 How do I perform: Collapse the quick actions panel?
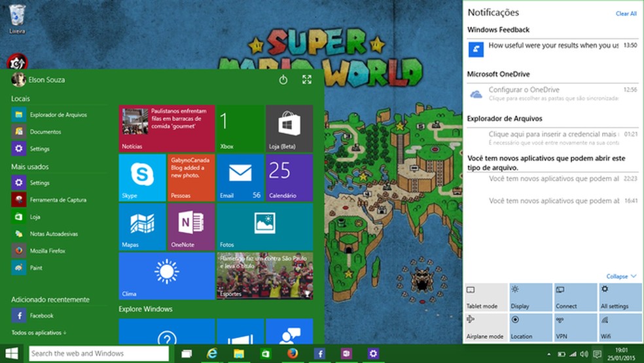point(621,277)
